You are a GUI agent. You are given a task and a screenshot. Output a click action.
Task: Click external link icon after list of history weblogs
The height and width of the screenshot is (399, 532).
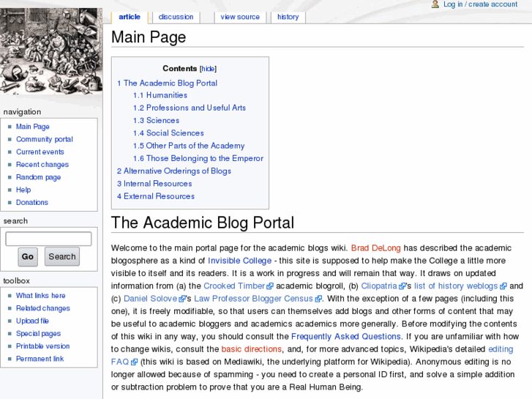(503, 286)
